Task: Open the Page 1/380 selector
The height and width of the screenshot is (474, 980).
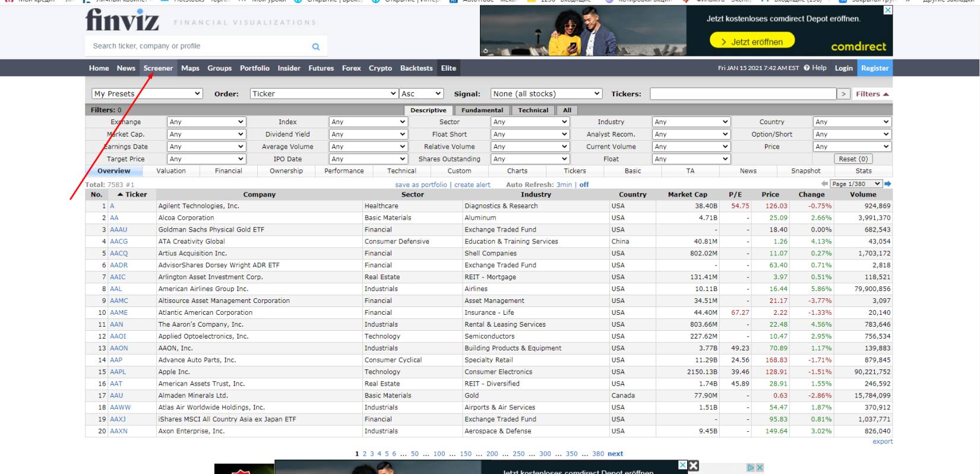Action: pyautogui.click(x=856, y=184)
